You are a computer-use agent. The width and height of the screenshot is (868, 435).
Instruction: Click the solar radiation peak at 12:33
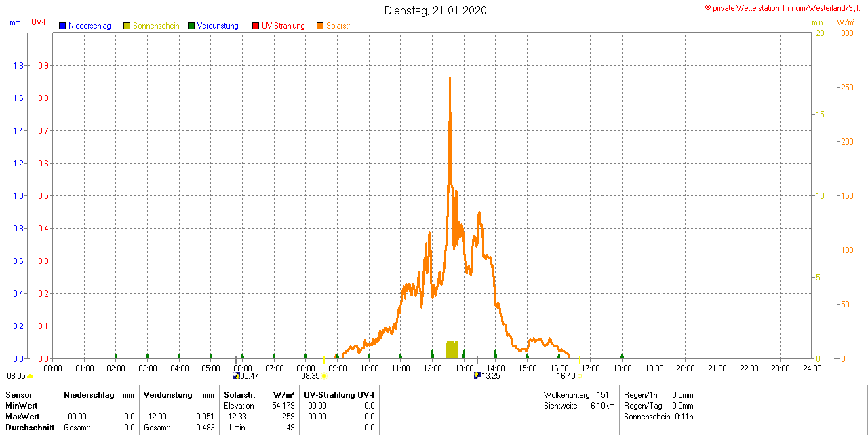pos(450,79)
